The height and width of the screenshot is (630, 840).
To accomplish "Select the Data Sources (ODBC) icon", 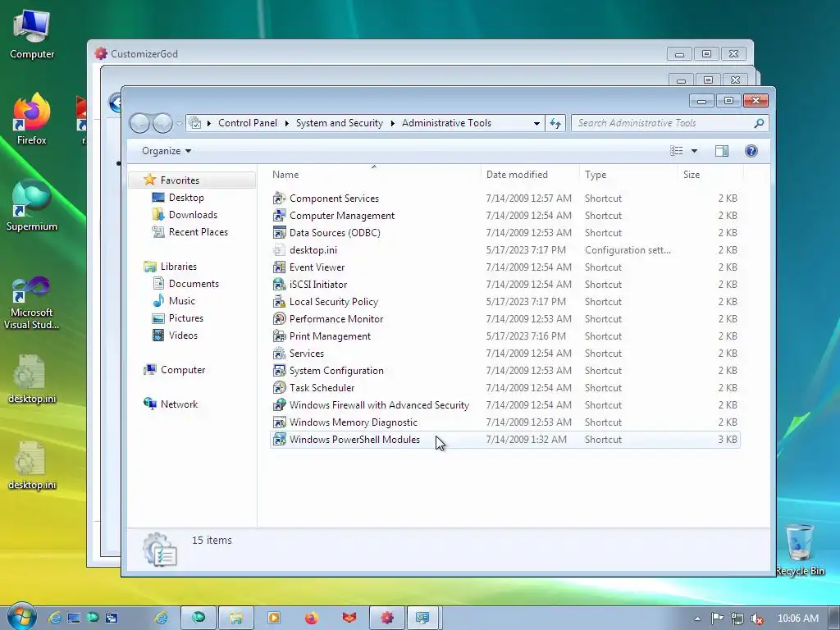I will tap(279, 232).
